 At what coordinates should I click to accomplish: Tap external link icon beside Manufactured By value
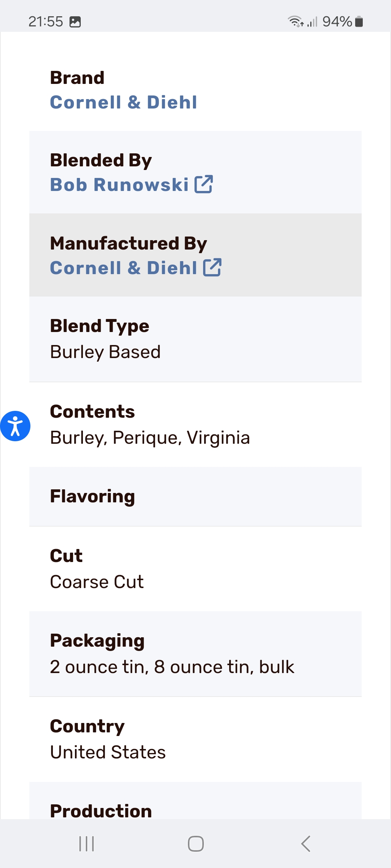click(212, 268)
